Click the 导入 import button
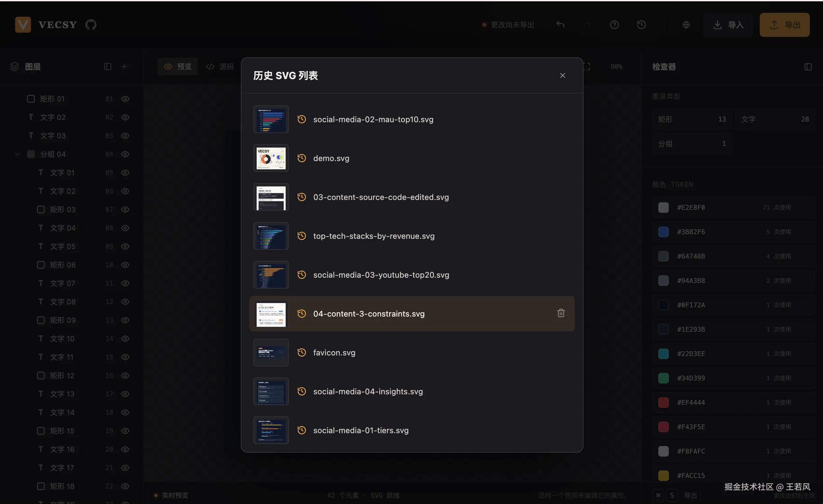Screen dimensions: 823x504 click(x=727, y=25)
